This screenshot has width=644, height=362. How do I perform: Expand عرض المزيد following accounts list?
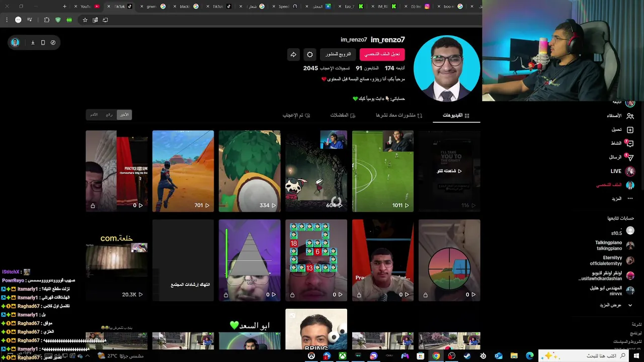pyautogui.click(x=616, y=305)
